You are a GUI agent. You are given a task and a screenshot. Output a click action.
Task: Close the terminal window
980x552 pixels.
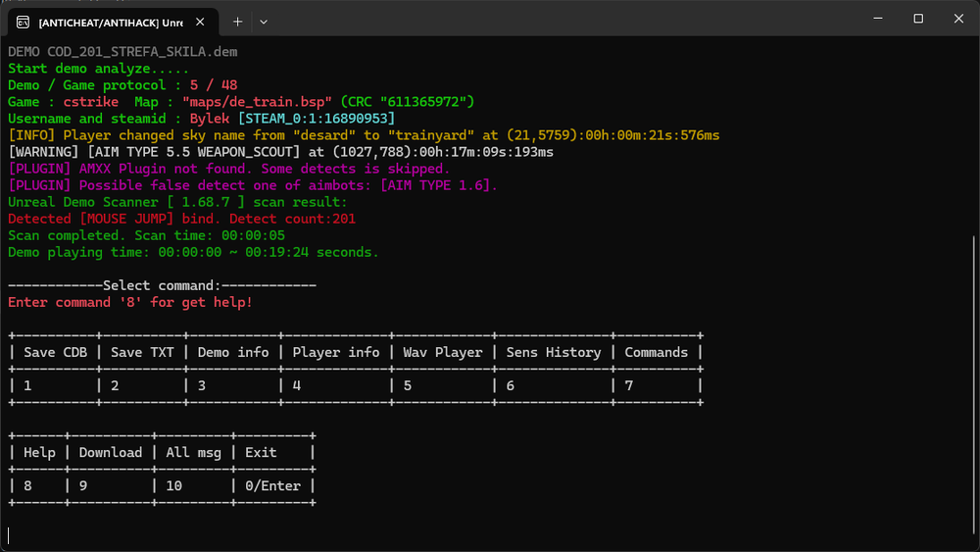958,18
